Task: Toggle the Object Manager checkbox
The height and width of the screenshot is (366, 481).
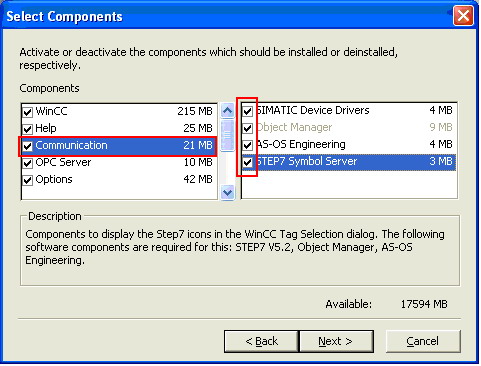Action: tap(247, 128)
